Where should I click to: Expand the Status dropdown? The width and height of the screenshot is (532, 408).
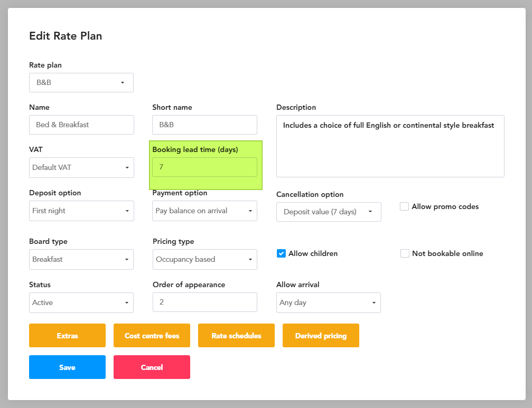click(81, 302)
